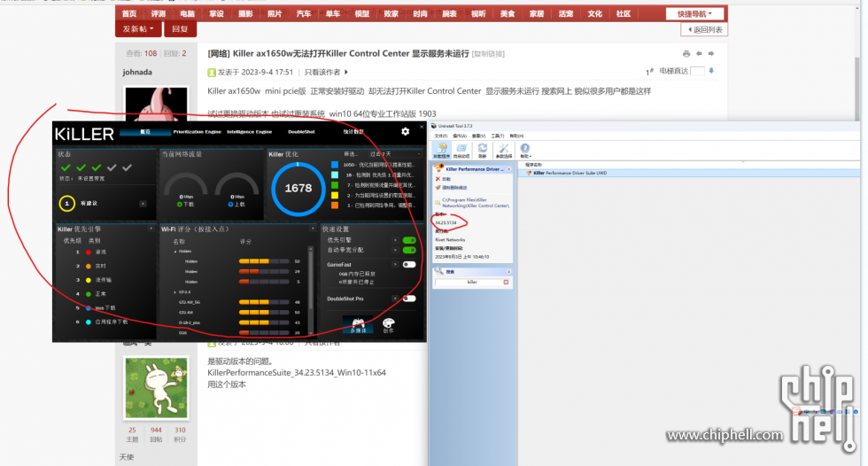Image resolution: width=868 pixels, height=466 pixels.
Task: Expand the Killer Priority Engine panel
Action: click(151, 229)
